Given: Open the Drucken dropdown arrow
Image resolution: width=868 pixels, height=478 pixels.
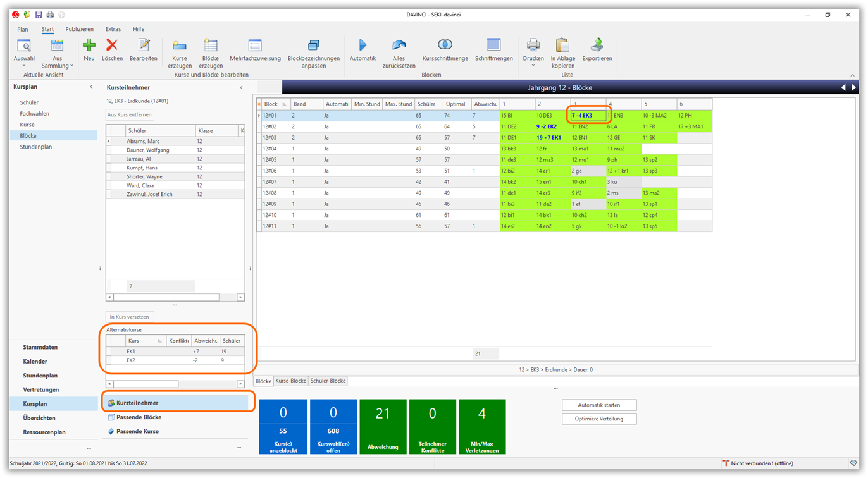Looking at the screenshot, I should pyautogui.click(x=533, y=65).
